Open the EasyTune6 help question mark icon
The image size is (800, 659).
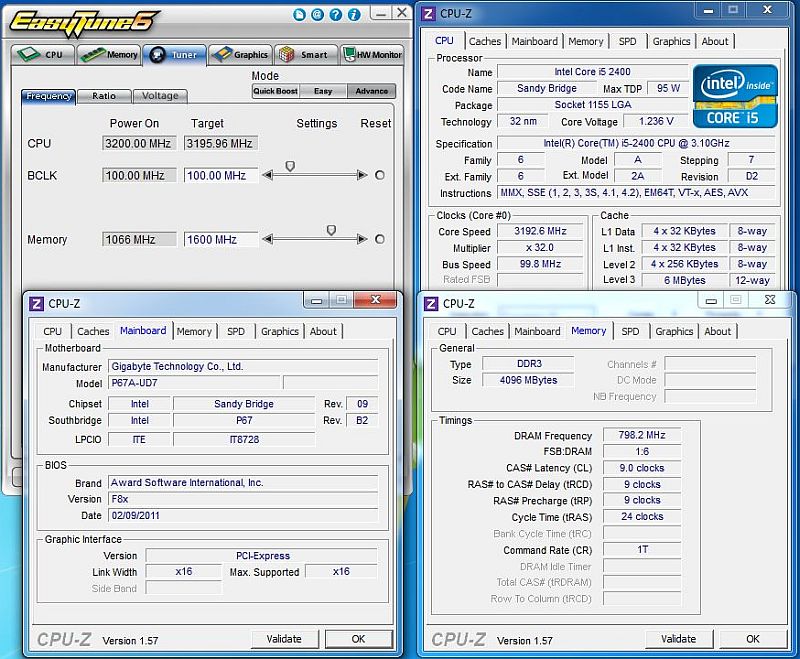tap(335, 14)
